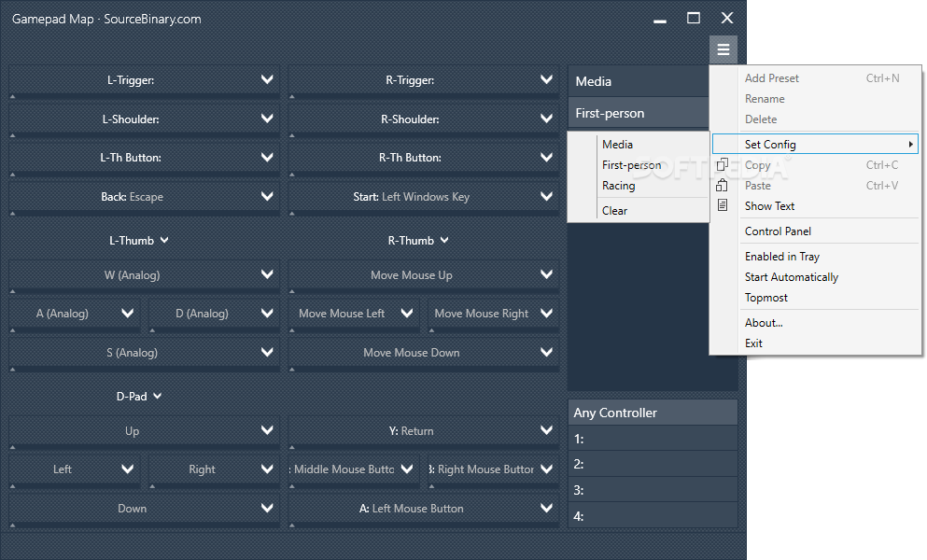Click the Paste clipboard icon
This screenshot has height=560, width=927.
[x=722, y=186]
